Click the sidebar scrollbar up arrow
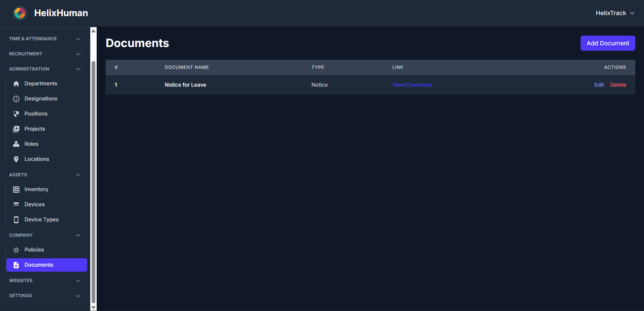Viewport: 644px width, 311px height. 94,31
